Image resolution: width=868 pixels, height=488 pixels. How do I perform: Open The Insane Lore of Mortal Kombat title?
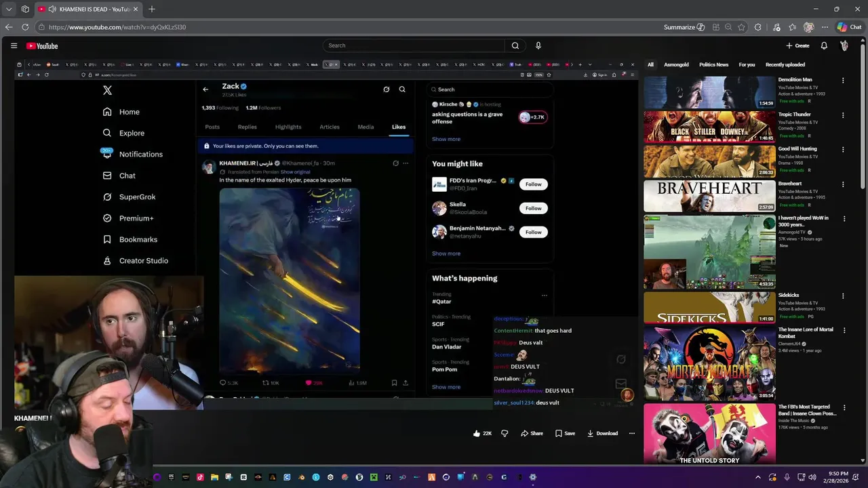806,333
